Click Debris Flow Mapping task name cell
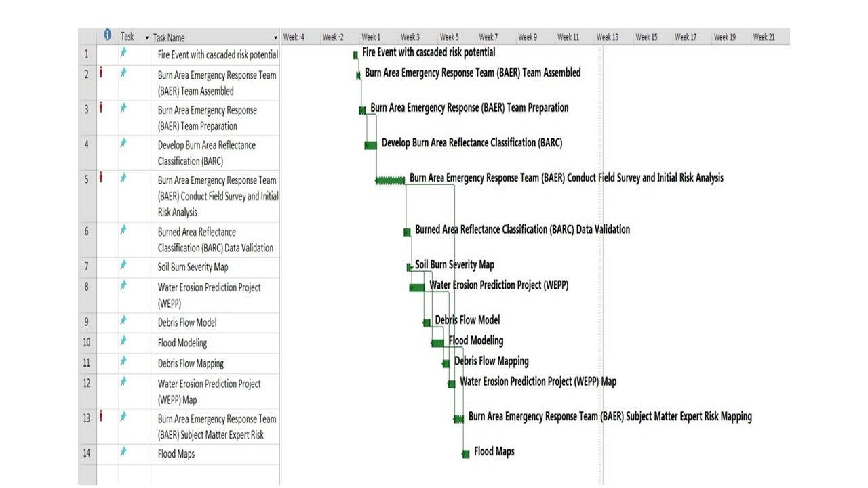Screen dimensions: 868x488 (x=216, y=363)
